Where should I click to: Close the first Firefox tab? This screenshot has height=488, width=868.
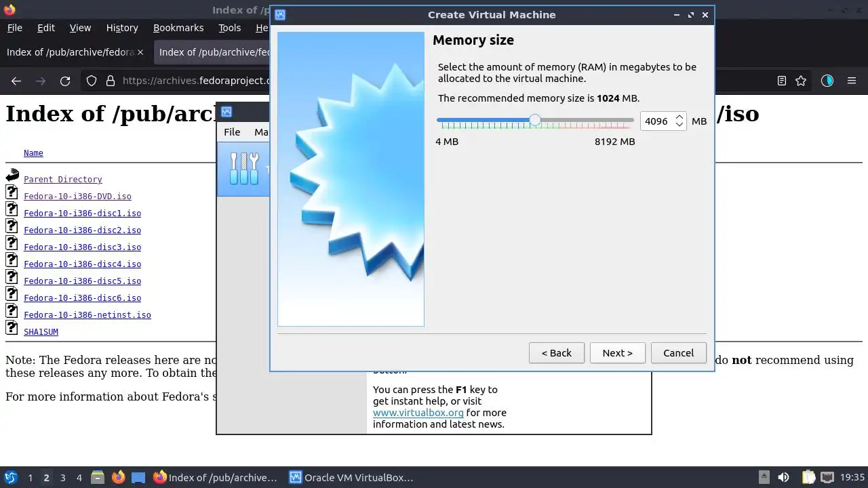point(140,52)
